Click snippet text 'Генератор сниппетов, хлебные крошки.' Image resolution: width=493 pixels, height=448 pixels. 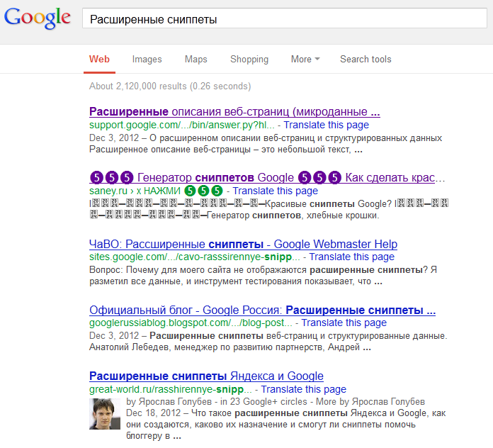tap(293, 215)
